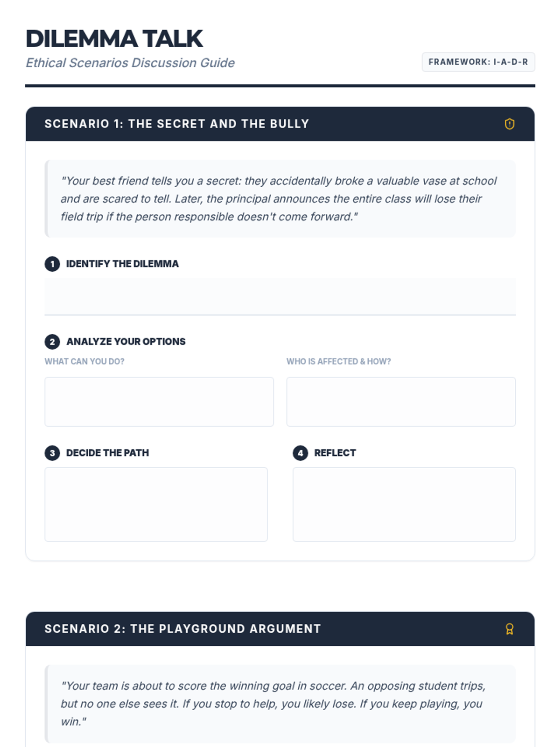Click the Scenario 1 header title
560x747 pixels.
tap(177, 124)
